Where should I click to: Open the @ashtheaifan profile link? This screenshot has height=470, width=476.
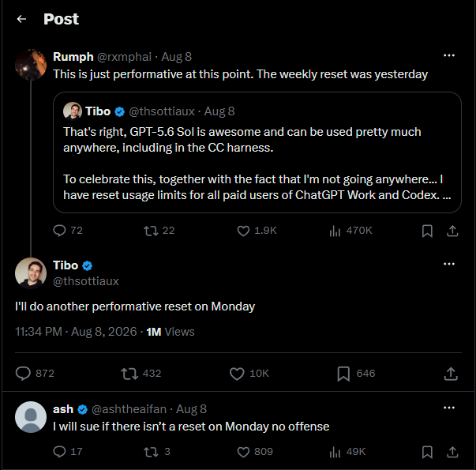click(x=129, y=409)
